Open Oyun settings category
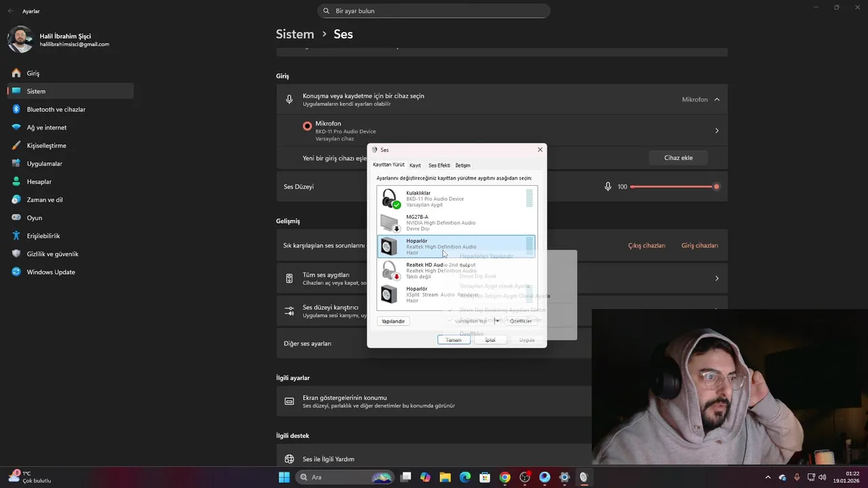This screenshot has width=868, height=488. click(71, 218)
